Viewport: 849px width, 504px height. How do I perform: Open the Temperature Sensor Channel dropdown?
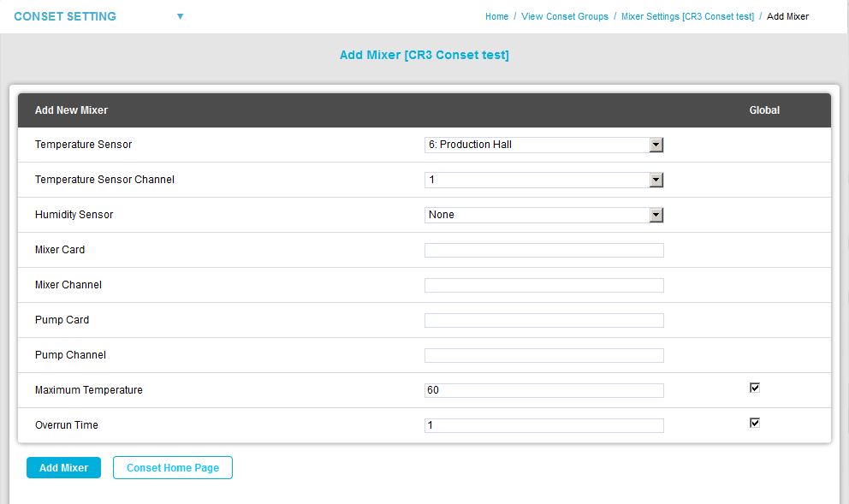[543, 180]
